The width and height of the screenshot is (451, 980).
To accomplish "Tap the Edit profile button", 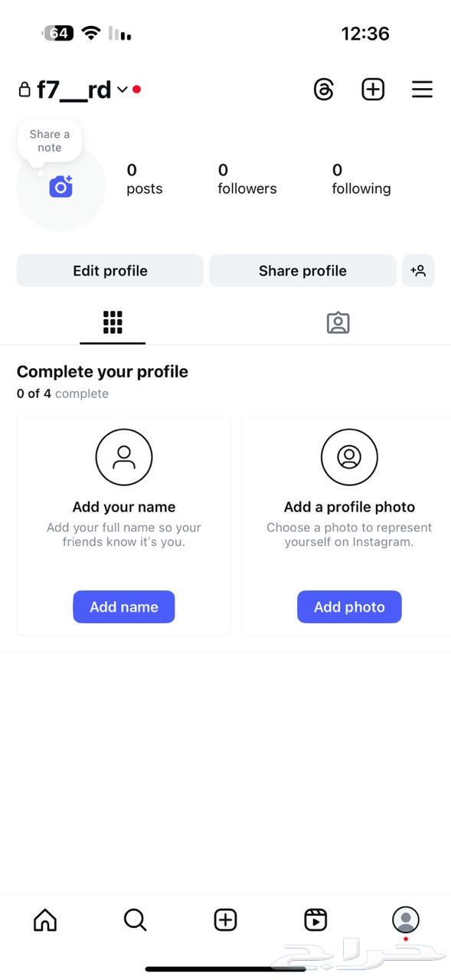I will point(109,270).
